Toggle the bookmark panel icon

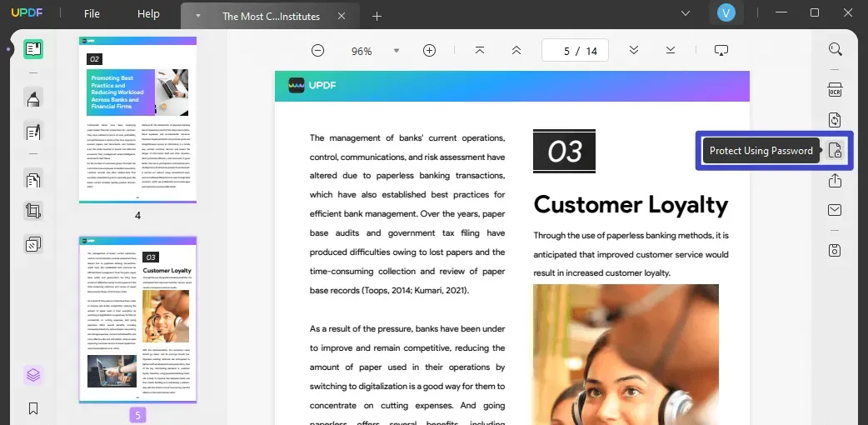pos(33,408)
